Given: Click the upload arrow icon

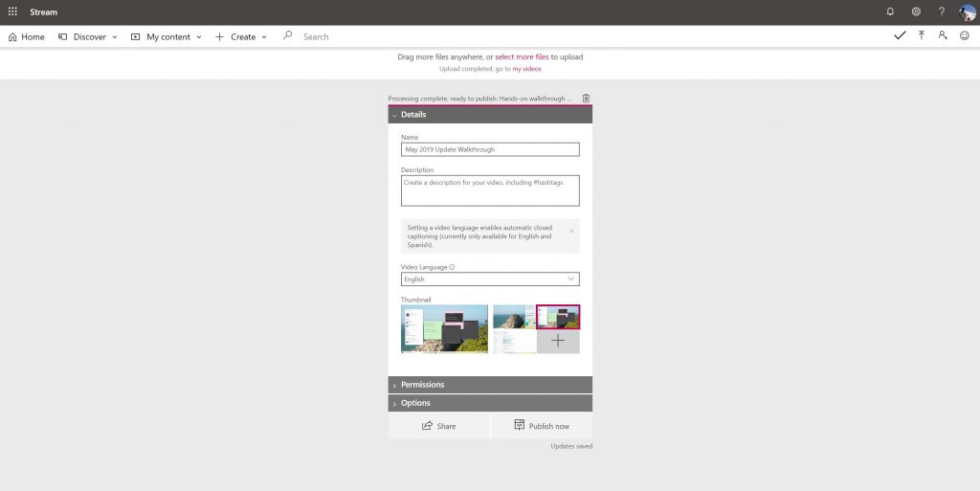Looking at the screenshot, I should click(x=922, y=35).
